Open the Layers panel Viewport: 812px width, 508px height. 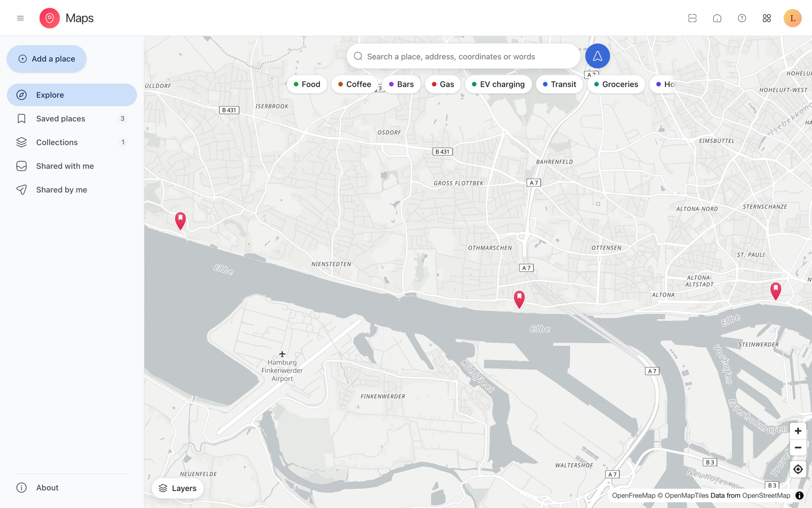(x=178, y=488)
